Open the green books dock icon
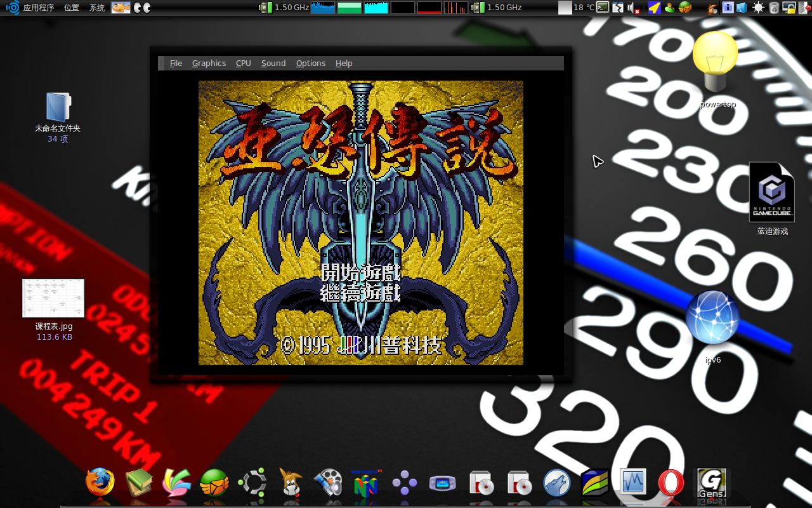The width and height of the screenshot is (812, 508). pos(138,483)
